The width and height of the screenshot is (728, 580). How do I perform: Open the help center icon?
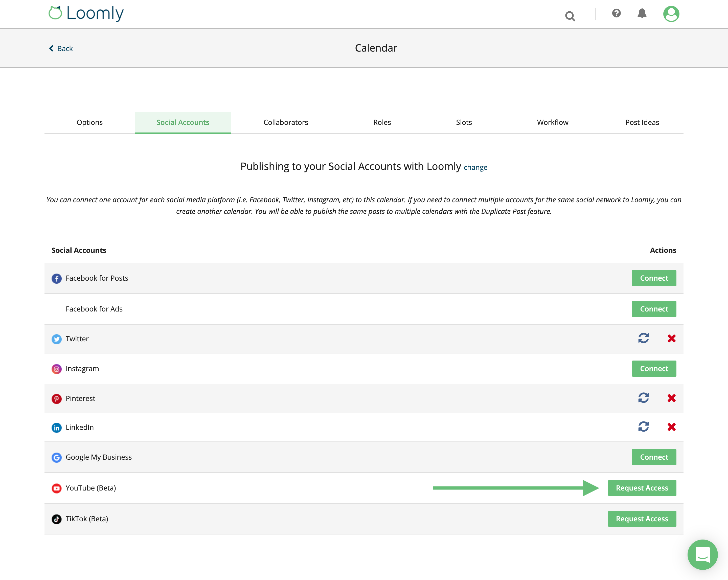[616, 13]
